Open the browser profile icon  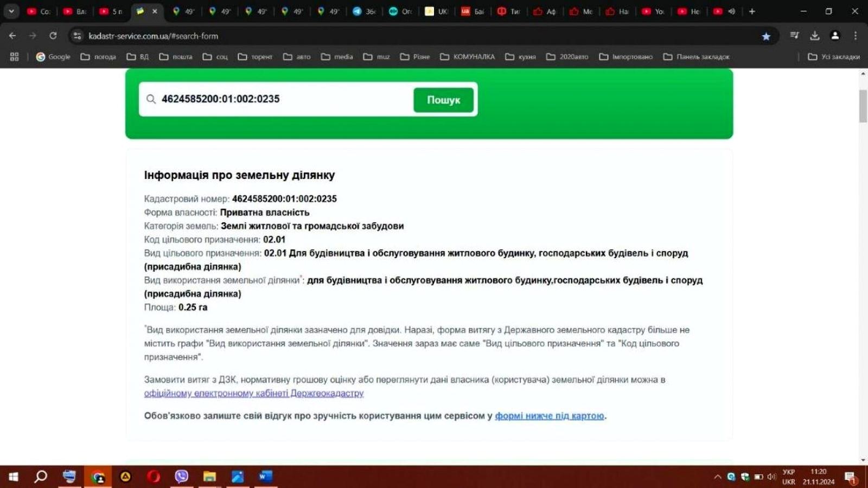[835, 36]
